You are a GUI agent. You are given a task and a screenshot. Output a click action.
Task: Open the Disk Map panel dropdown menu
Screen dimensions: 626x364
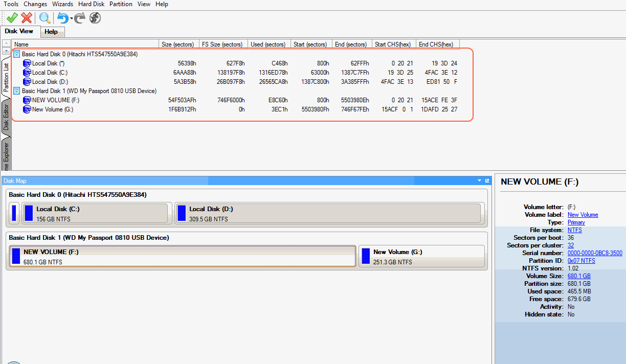[x=480, y=181]
